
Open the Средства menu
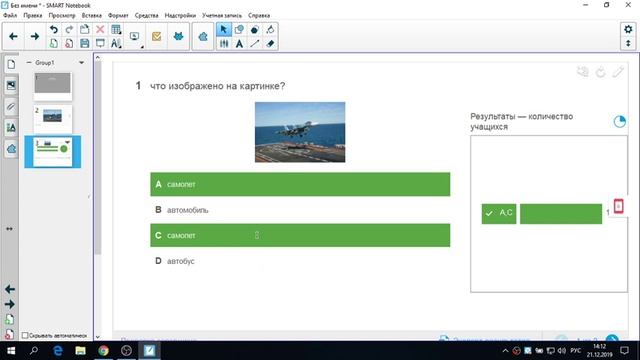147,16
